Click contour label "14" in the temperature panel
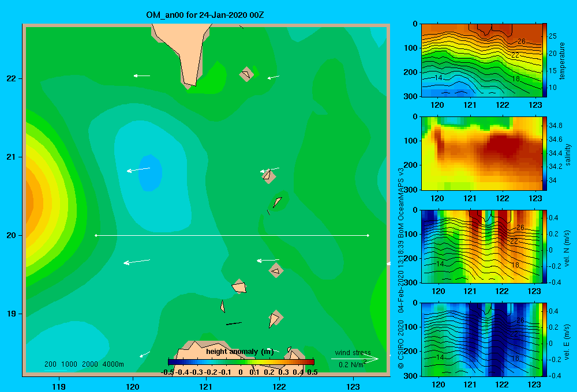 coord(439,78)
